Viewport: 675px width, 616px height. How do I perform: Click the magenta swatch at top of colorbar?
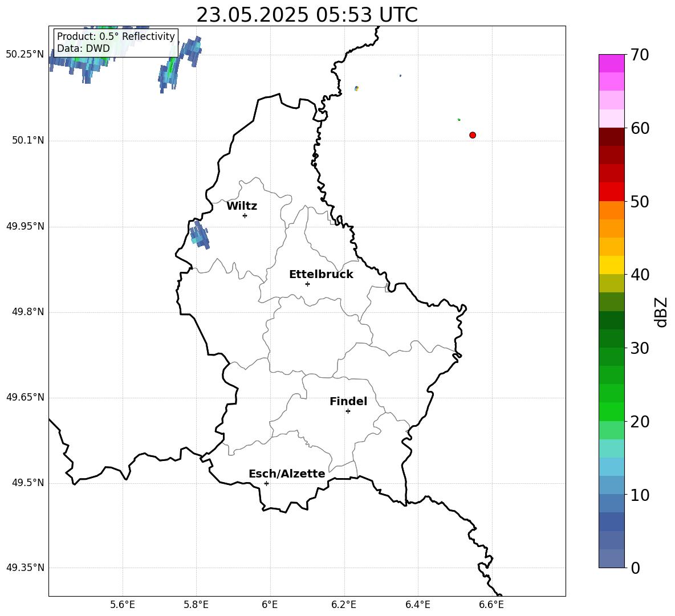tap(611, 63)
